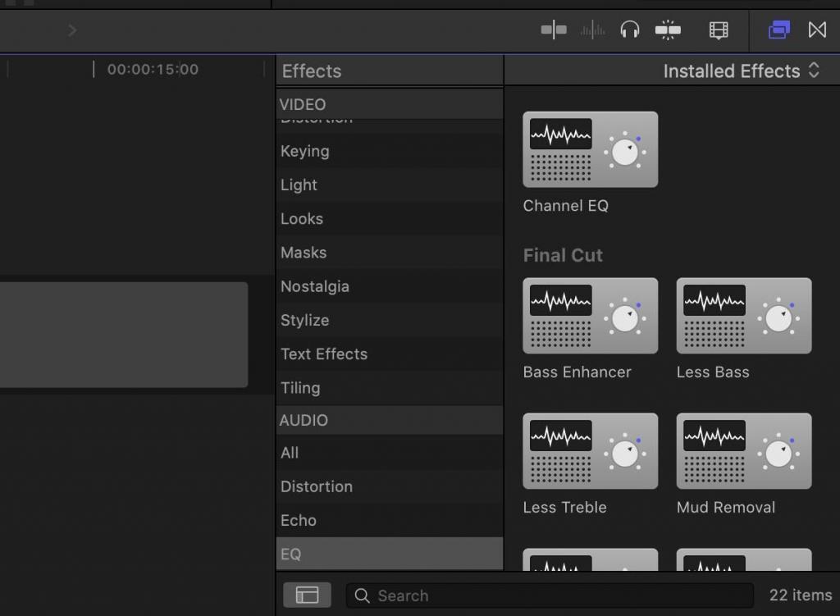This screenshot has height=616, width=840.
Task: Click the timeline history forward chevron
Action: coord(72,30)
